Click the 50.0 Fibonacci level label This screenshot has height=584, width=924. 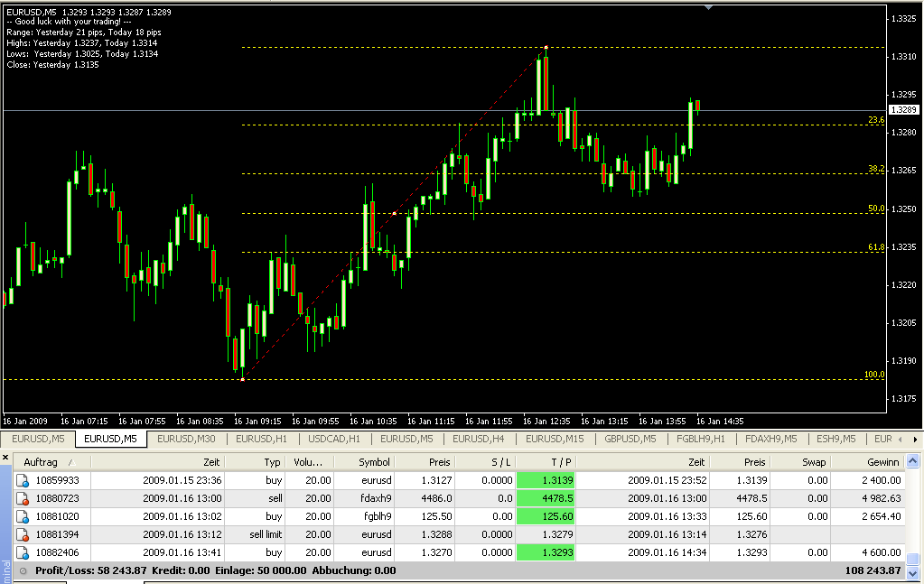[876, 209]
